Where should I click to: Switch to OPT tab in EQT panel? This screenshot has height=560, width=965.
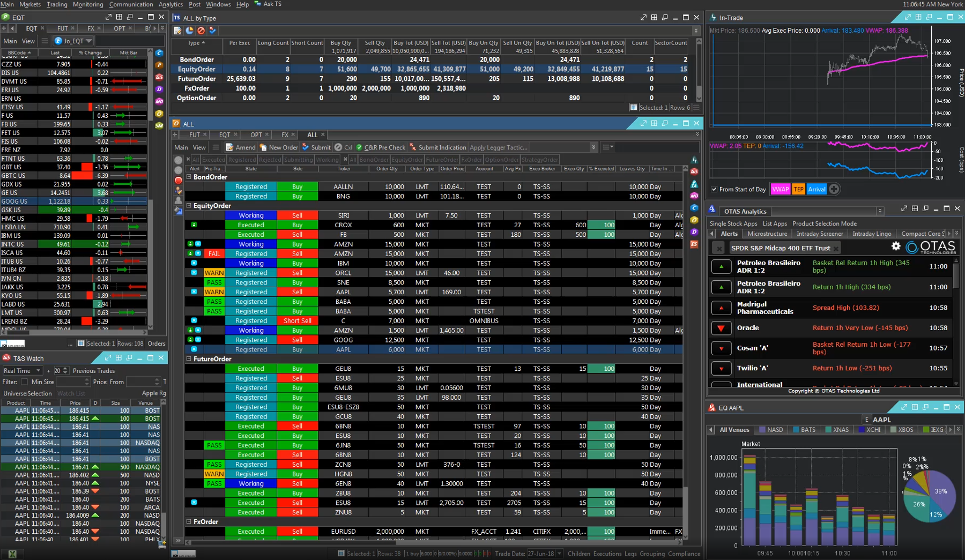pos(119,28)
